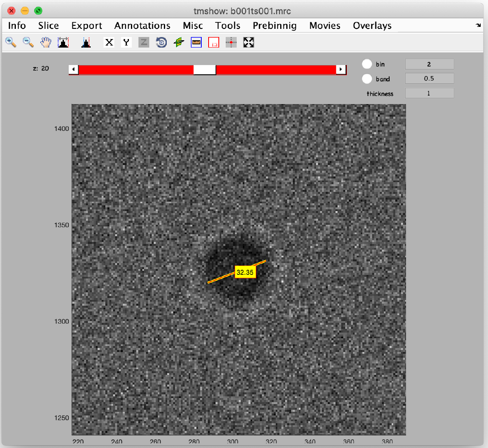This screenshot has width=488, height=448.
Task: Select the ruler distance measurement tool
Action: tap(196, 42)
